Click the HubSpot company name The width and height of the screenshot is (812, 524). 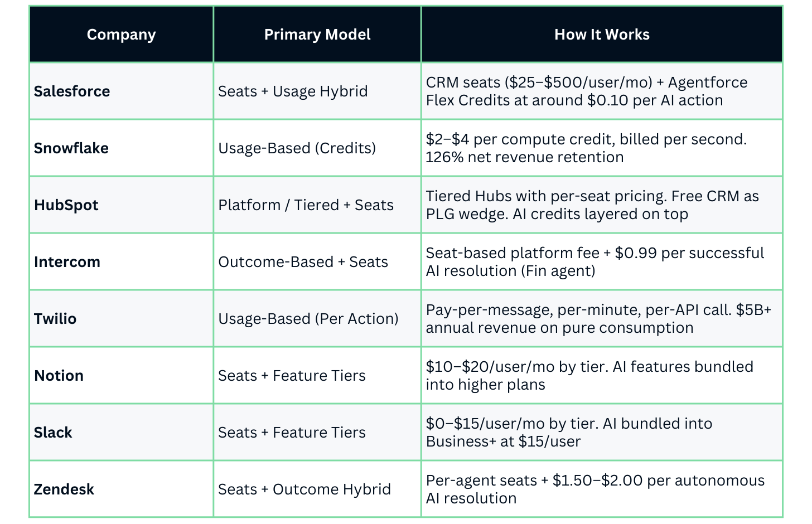pyautogui.click(x=66, y=205)
